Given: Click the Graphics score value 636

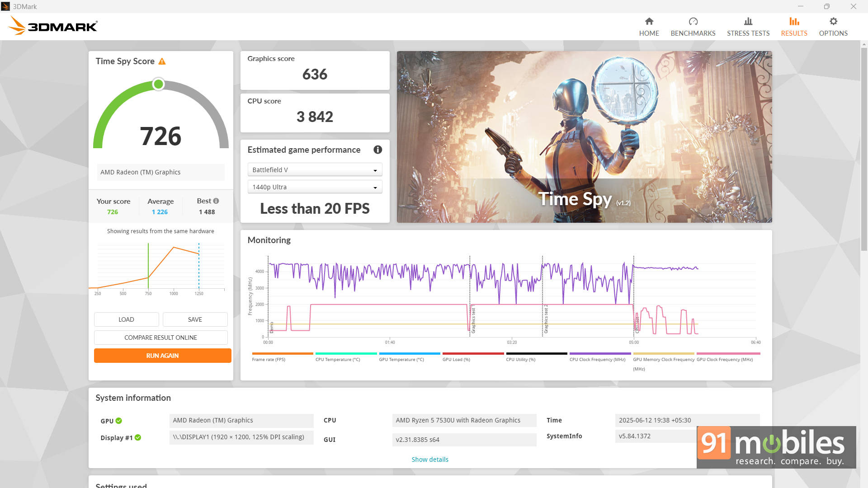Looking at the screenshot, I should (x=315, y=74).
